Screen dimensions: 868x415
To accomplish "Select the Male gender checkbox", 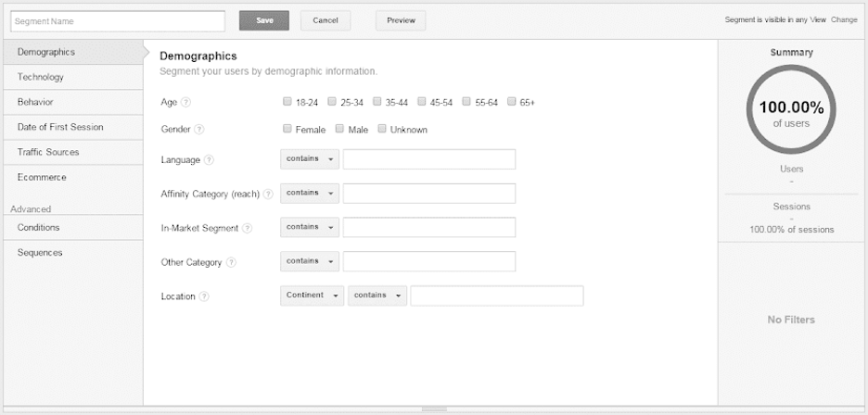I will tap(339, 129).
